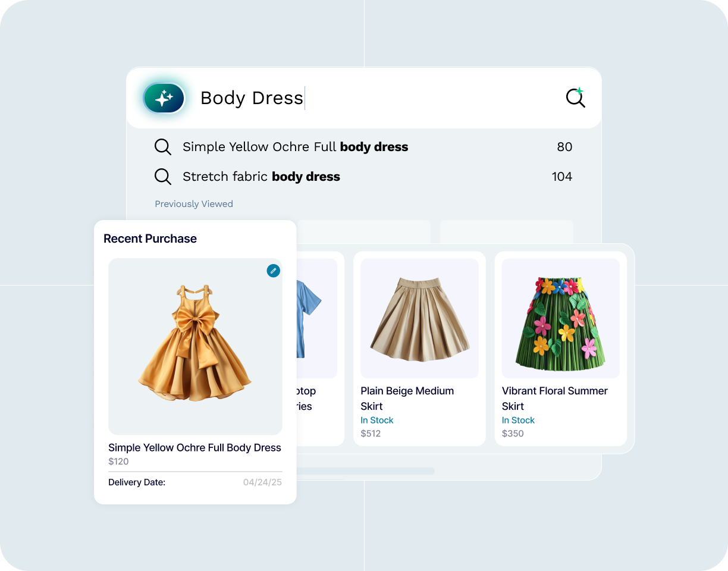
Task: Open the beige pleated skirt image
Action: click(x=419, y=318)
